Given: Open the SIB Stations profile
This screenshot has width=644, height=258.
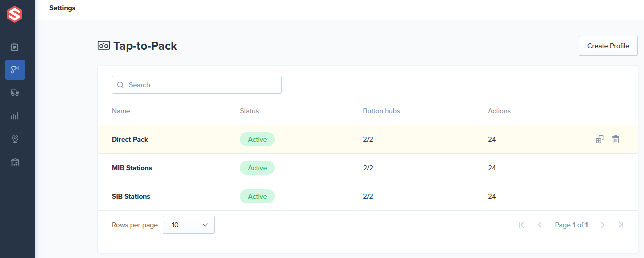Looking at the screenshot, I should click(x=131, y=196).
